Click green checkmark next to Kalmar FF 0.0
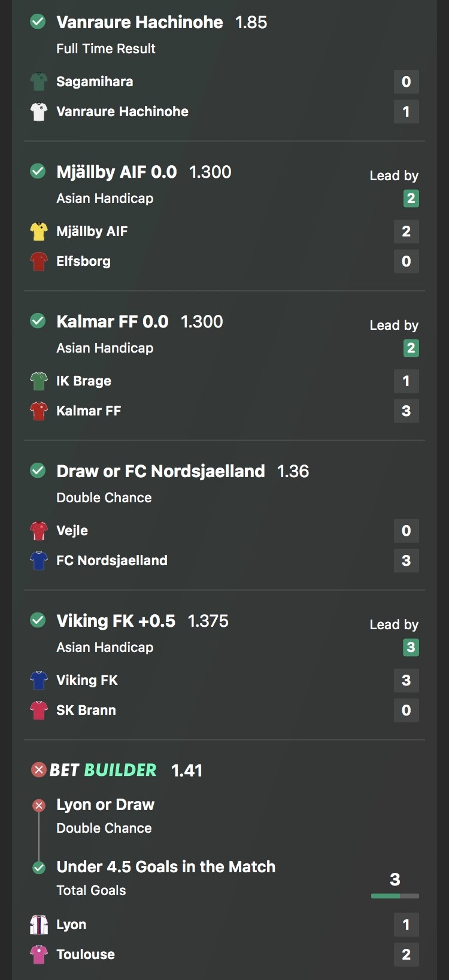The image size is (449, 980). 38,321
